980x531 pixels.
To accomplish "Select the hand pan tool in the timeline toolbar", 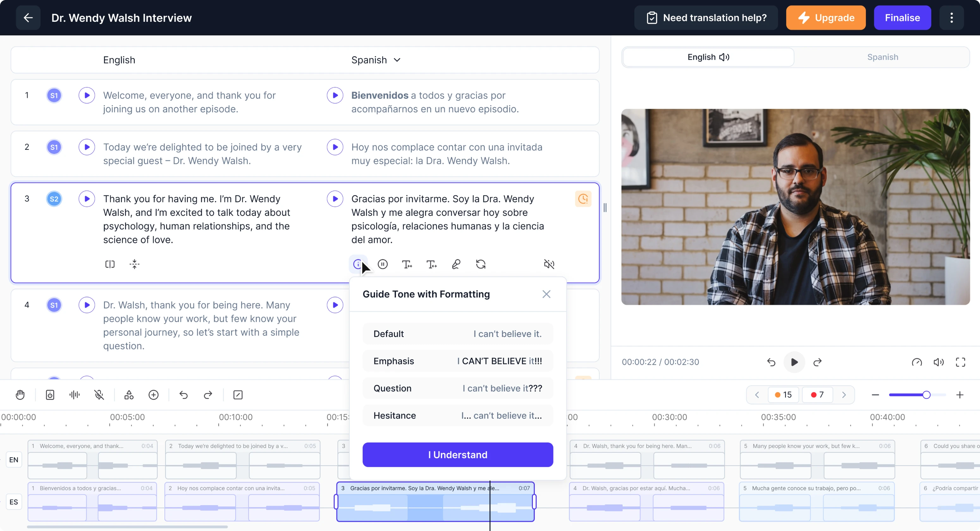I will 20,395.
